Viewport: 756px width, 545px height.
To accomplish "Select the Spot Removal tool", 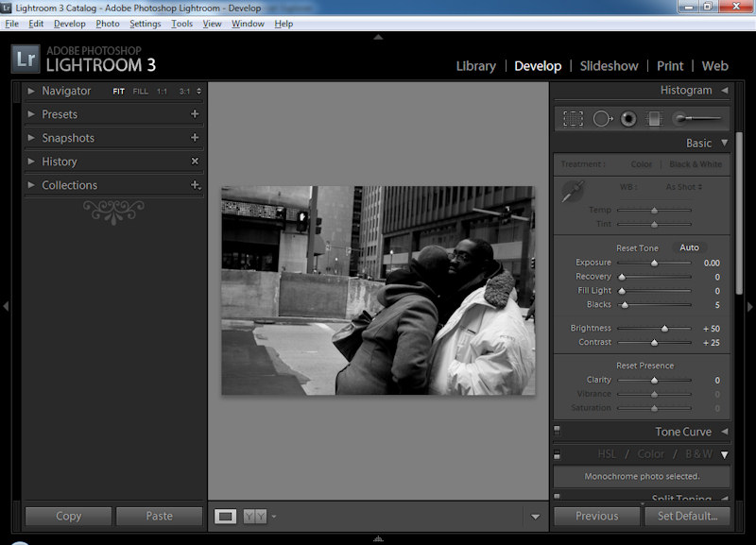I will point(603,119).
